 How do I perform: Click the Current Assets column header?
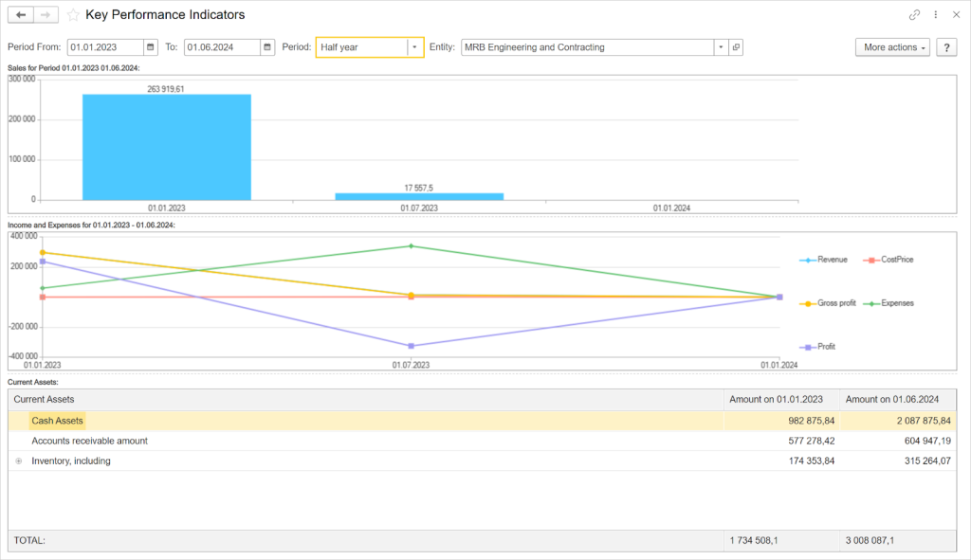tap(366, 400)
